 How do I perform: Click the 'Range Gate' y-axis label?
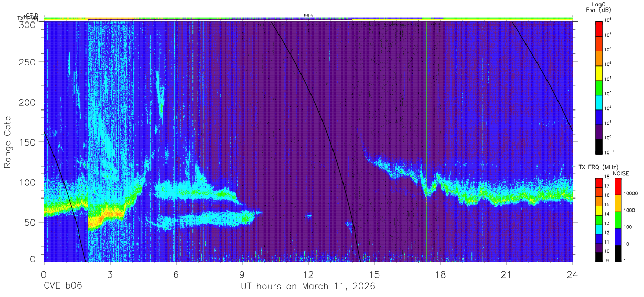(8, 141)
